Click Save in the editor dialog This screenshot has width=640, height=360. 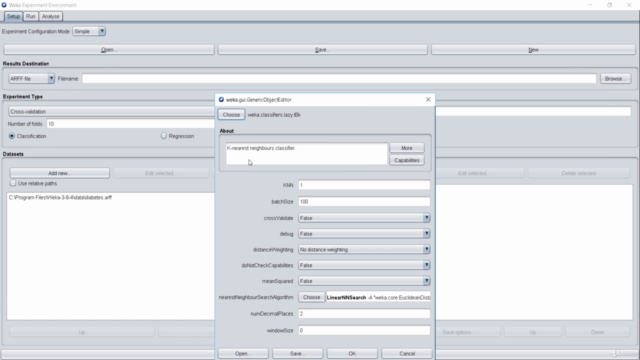click(298, 353)
